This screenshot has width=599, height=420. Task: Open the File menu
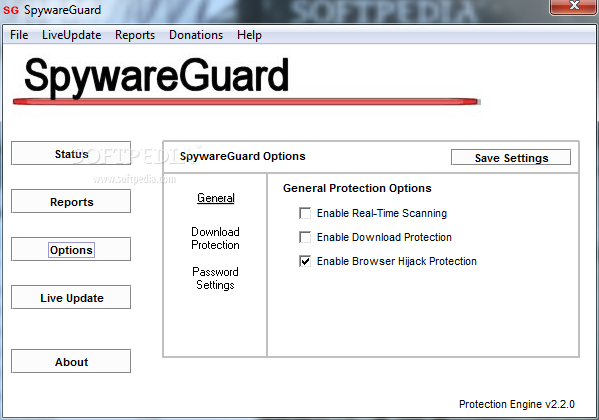point(19,35)
